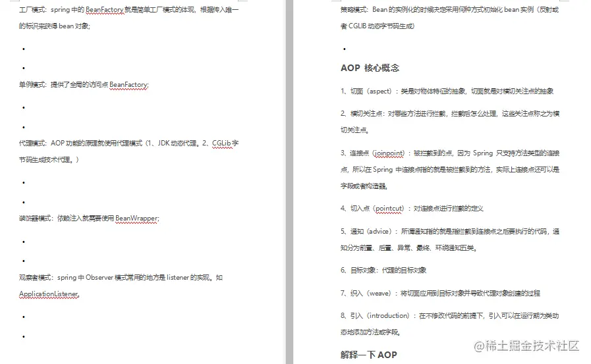The height and width of the screenshot is (364, 591).
Task: Click the '切关注点' continuation line
Action: 354,130
